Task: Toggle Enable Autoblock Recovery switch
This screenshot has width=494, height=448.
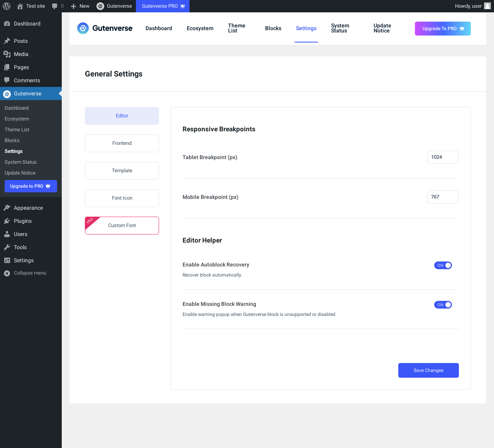Action: [x=443, y=265]
